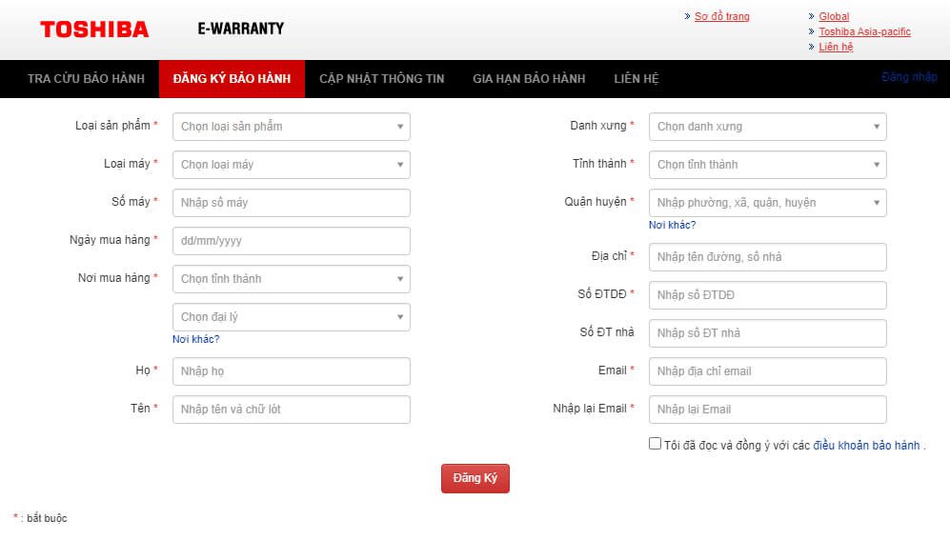Expand the Chọn đại lý dropdown

291,317
